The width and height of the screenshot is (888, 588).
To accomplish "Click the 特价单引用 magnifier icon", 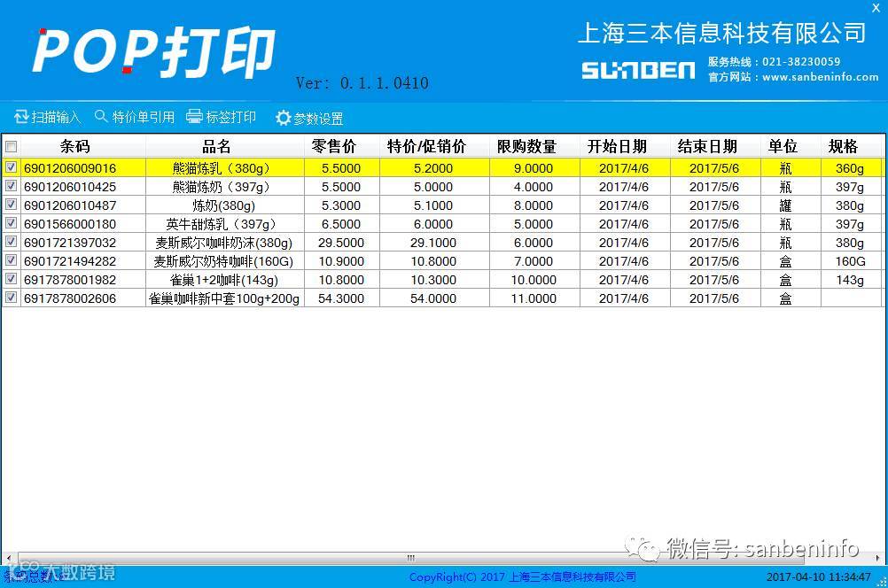I will click(x=101, y=116).
